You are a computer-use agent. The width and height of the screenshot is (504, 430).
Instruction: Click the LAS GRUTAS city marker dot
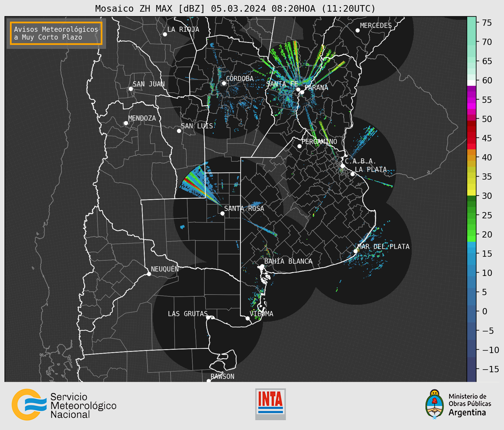(208, 318)
